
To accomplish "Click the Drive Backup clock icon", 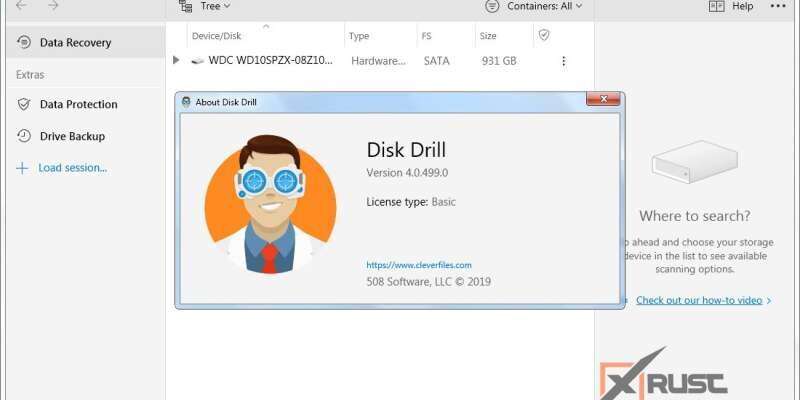I will point(23,136).
